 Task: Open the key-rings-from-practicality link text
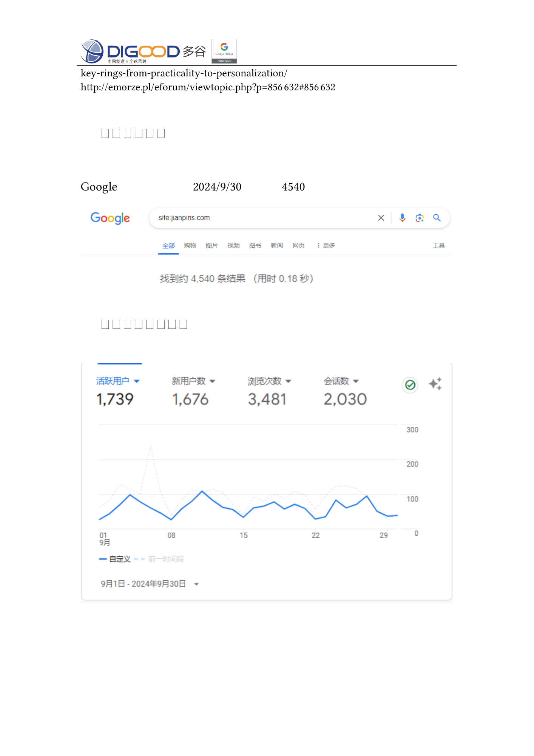(x=184, y=73)
